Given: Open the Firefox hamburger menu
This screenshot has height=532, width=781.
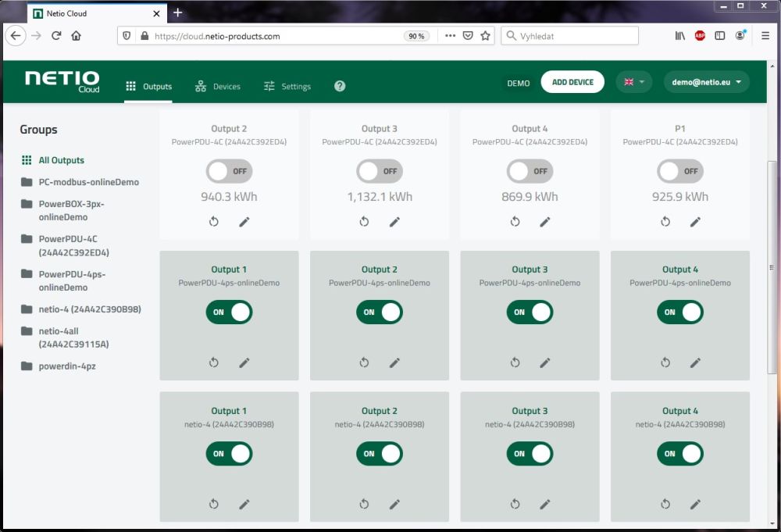Looking at the screenshot, I should pos(765,36).
